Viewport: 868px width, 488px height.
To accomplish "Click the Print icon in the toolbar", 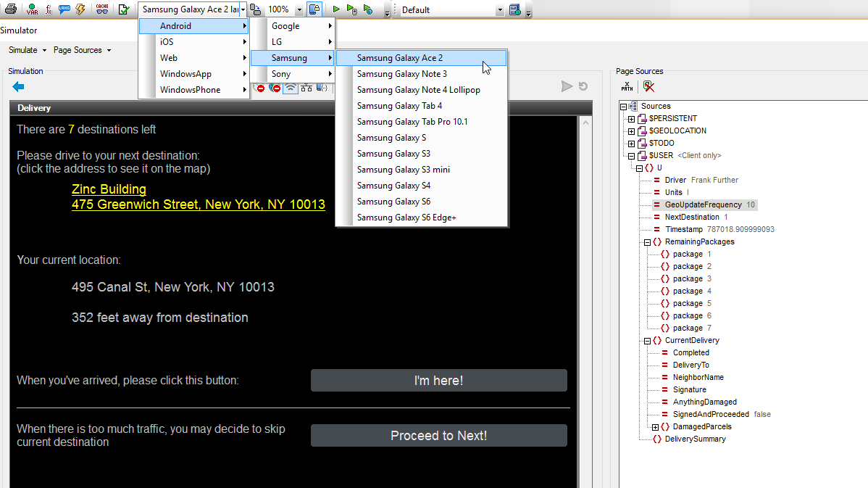I will 11,9.
